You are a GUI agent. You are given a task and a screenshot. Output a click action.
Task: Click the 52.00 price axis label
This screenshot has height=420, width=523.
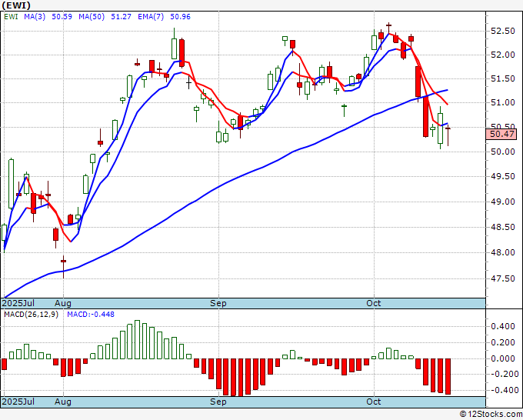pos(503,55)
